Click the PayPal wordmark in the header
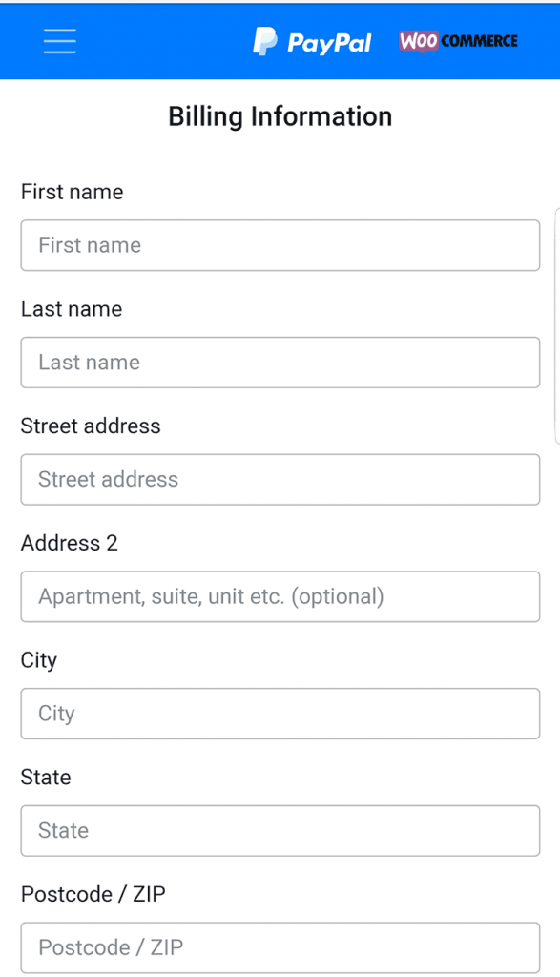The image size is (560, 977). [x=329, y=42]
